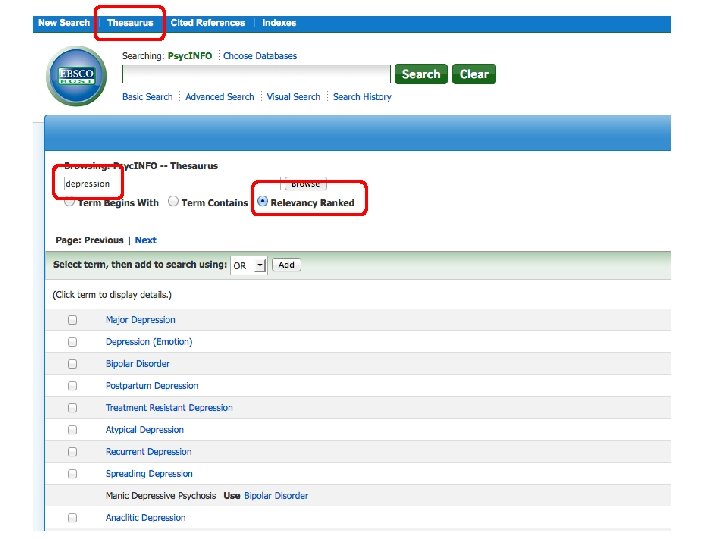
Task: Open the Thesaurus tab
Action: pos(130,22)
